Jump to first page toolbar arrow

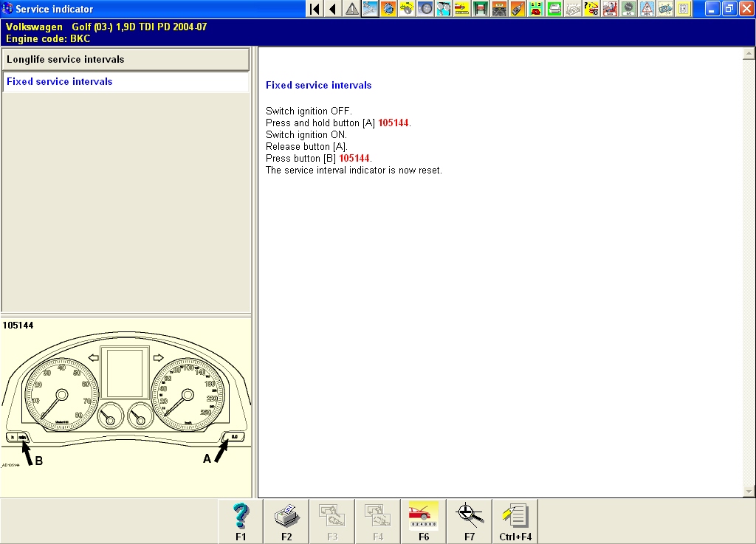click(315, 9)
